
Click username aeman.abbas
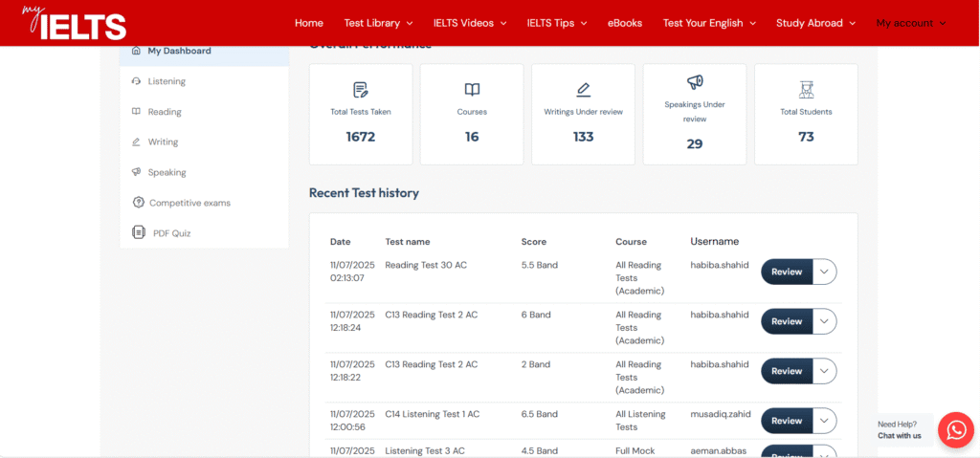coord(718,450)
